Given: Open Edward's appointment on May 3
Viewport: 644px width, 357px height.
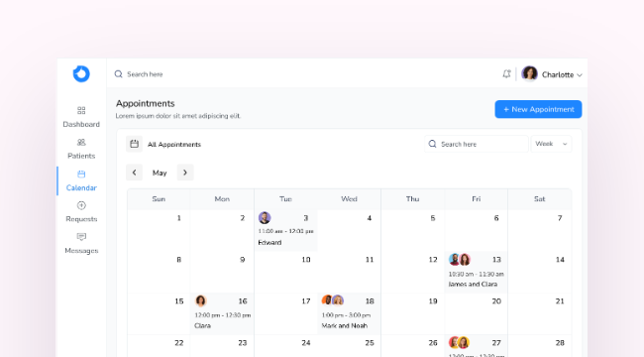Looking at the screenshot, I should coord(286,230).
